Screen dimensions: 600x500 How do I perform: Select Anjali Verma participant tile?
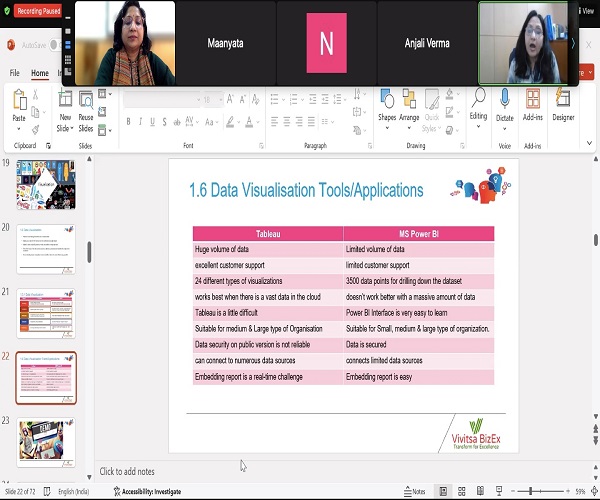pos(427,43)
